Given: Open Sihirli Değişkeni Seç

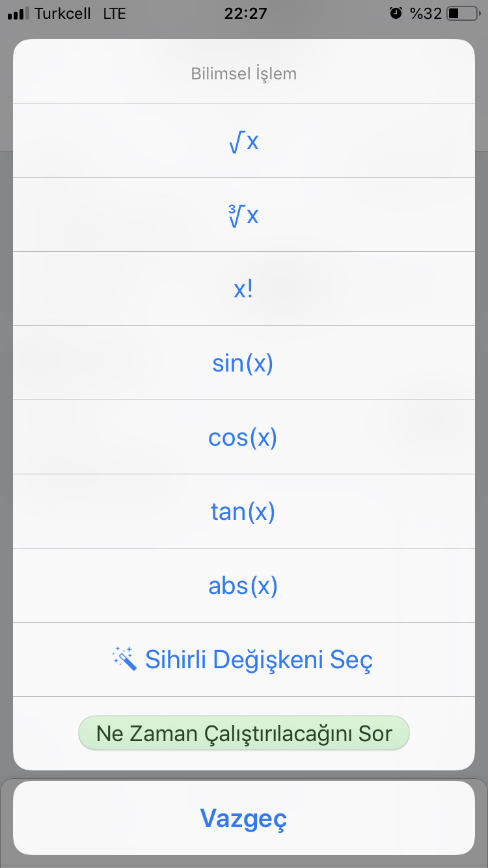Looking at the screenshot, I should point(244,660).
